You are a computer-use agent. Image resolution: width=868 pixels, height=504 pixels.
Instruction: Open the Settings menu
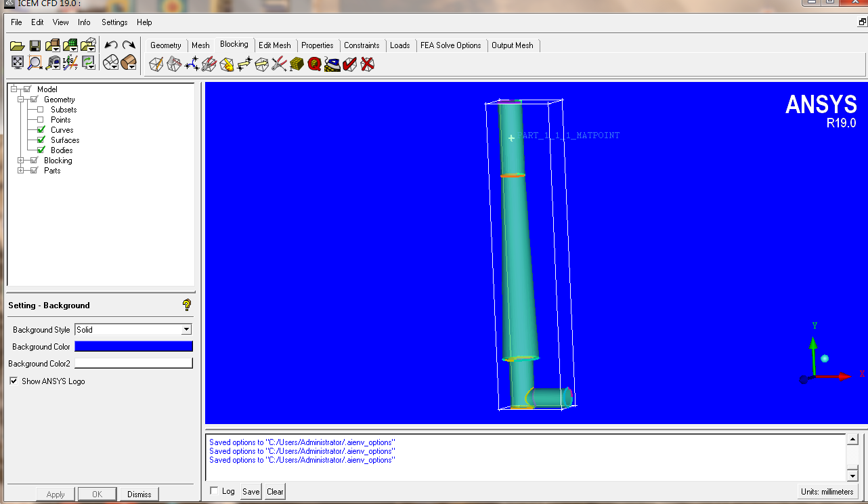point(114,22)
